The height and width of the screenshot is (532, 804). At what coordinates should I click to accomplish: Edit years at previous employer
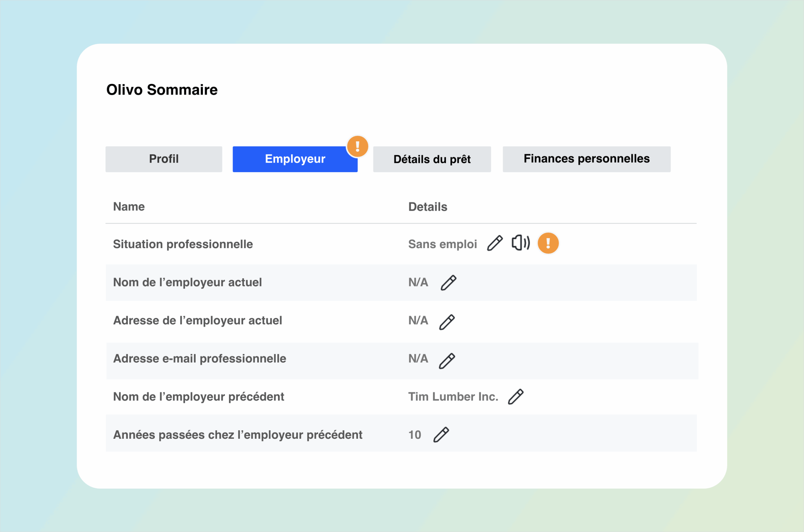[x=441, y=435]
